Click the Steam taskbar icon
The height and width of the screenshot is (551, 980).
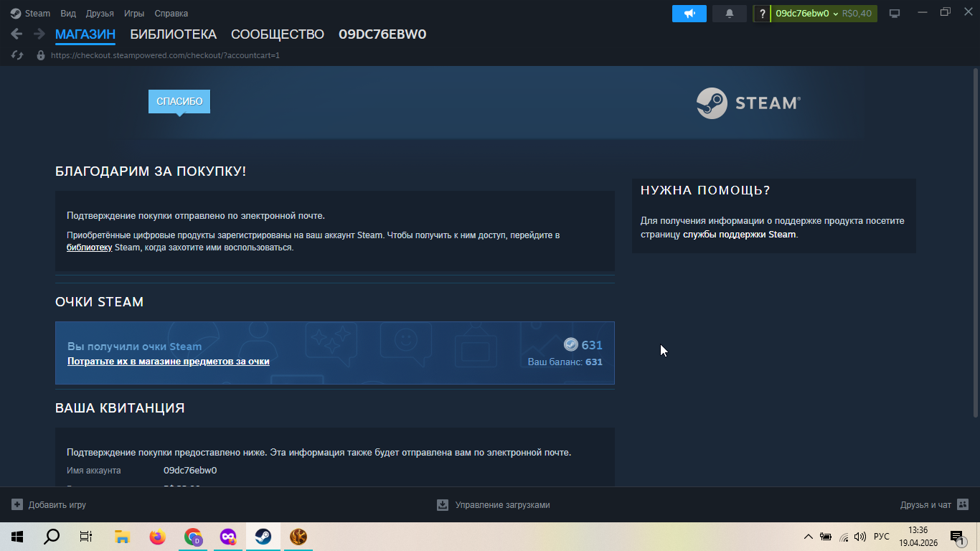tap(263, 537)
